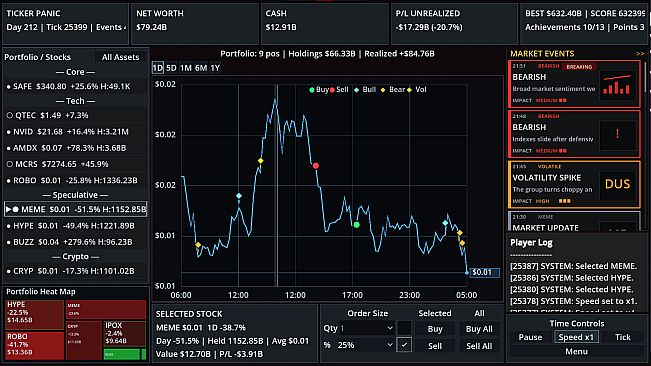Collapse the Speculative group header

(75, 195)
